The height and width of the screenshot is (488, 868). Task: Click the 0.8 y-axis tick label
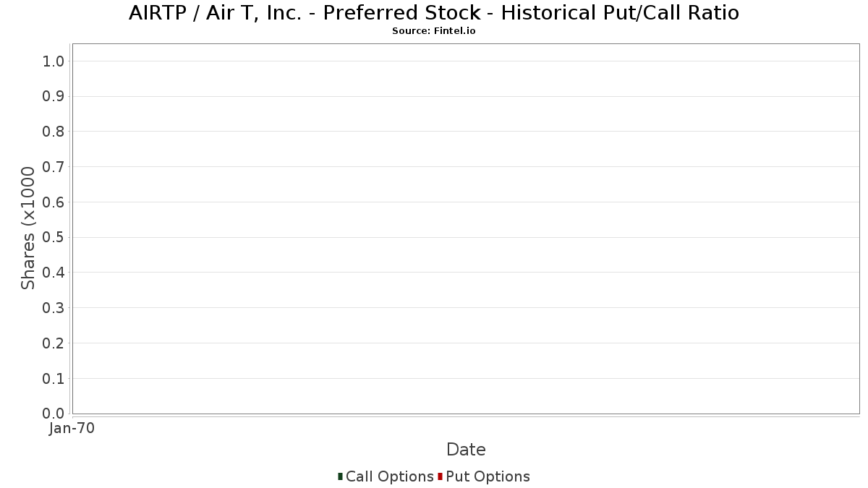tap(54, 132)
